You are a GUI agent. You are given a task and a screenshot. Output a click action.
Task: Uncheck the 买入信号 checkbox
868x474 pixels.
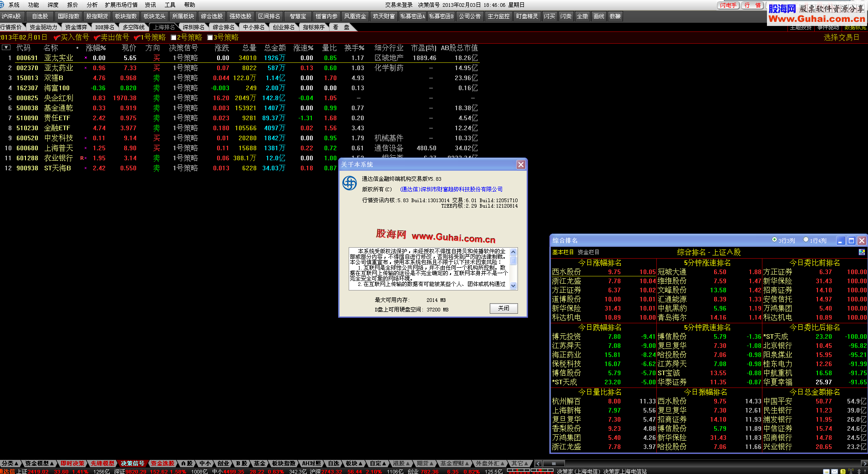(x=57, y=37)
